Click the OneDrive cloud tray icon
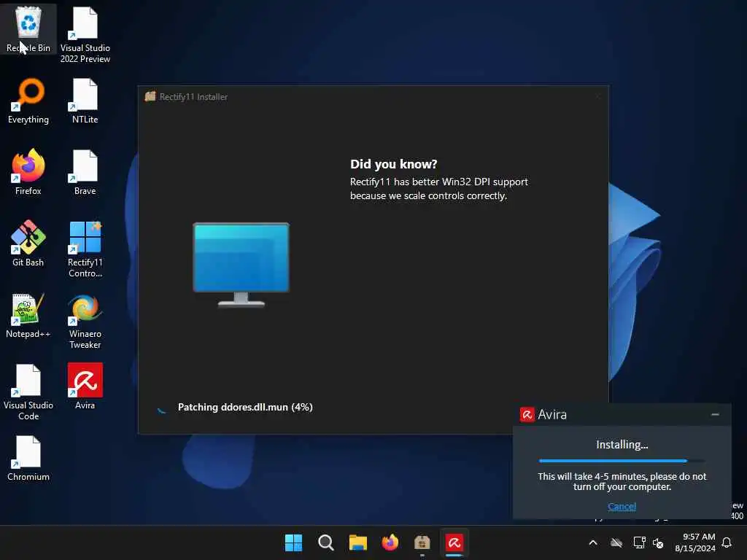 point(616,542)
